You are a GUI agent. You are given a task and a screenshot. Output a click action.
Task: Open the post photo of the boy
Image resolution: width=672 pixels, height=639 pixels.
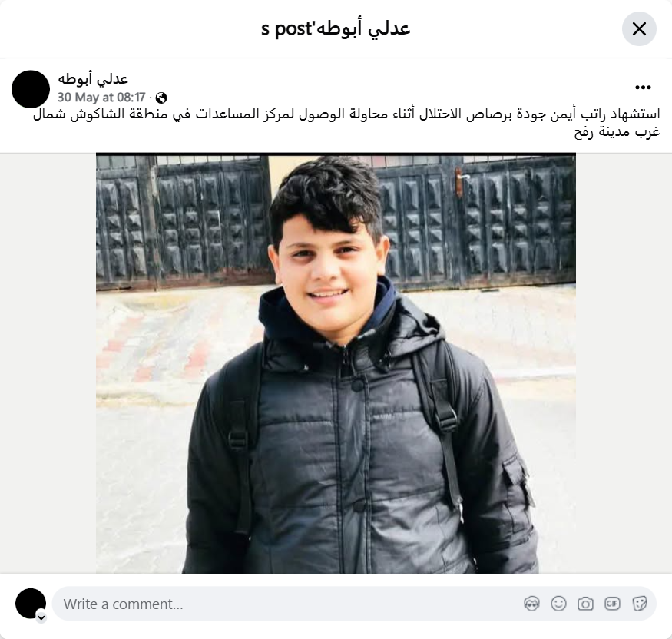[x=336, y=363]
